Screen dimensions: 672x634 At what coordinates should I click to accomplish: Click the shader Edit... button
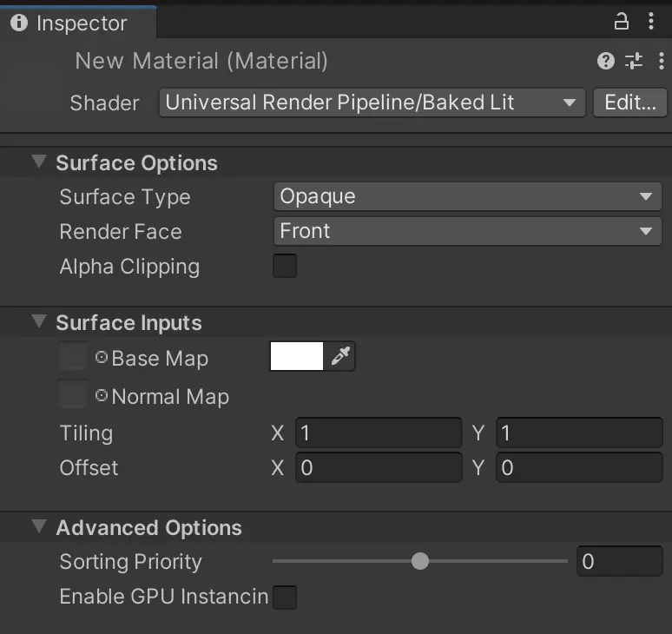click(629, 102)
